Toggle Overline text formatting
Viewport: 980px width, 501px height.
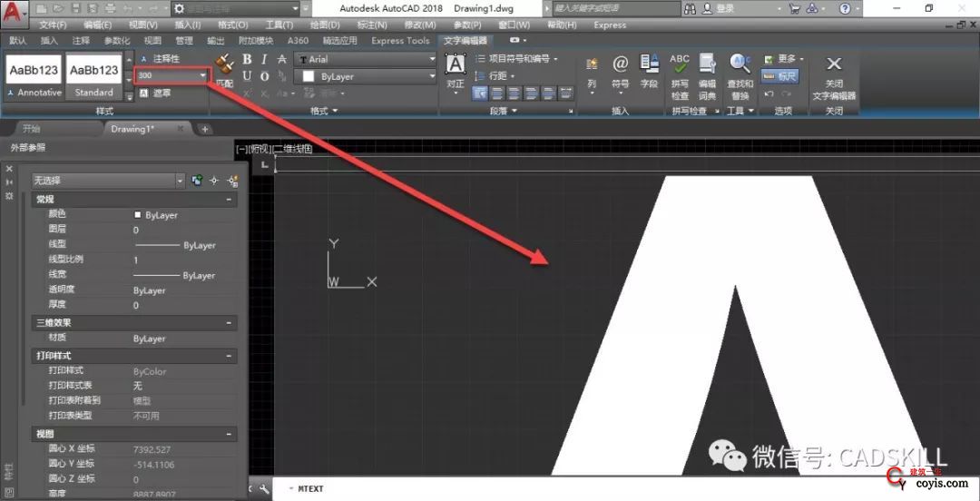264,76
